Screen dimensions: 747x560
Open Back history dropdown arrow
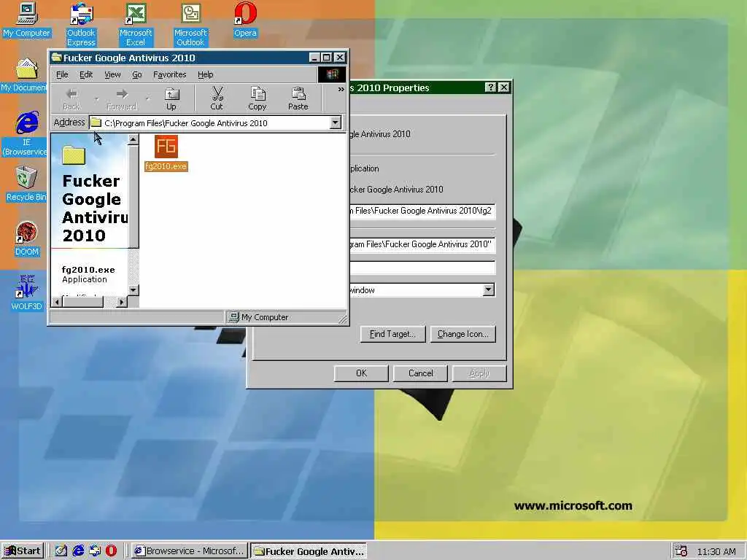[97, 99]
